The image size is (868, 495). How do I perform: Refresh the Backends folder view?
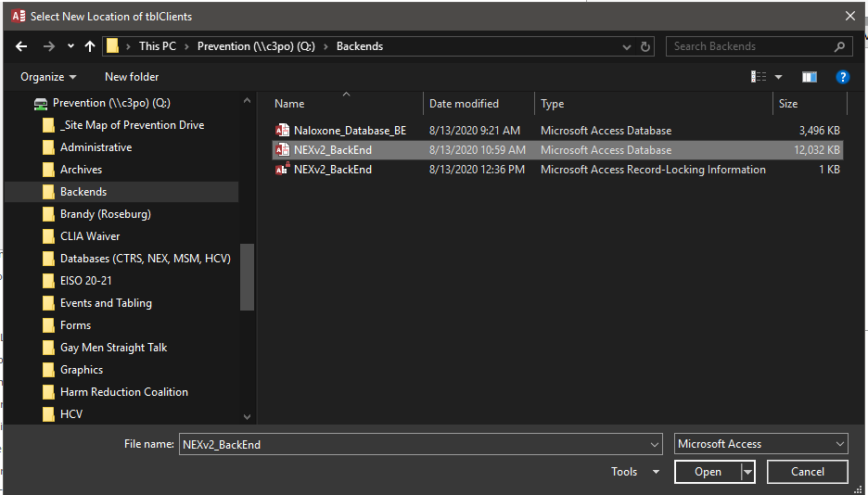(x=645, y=47)
